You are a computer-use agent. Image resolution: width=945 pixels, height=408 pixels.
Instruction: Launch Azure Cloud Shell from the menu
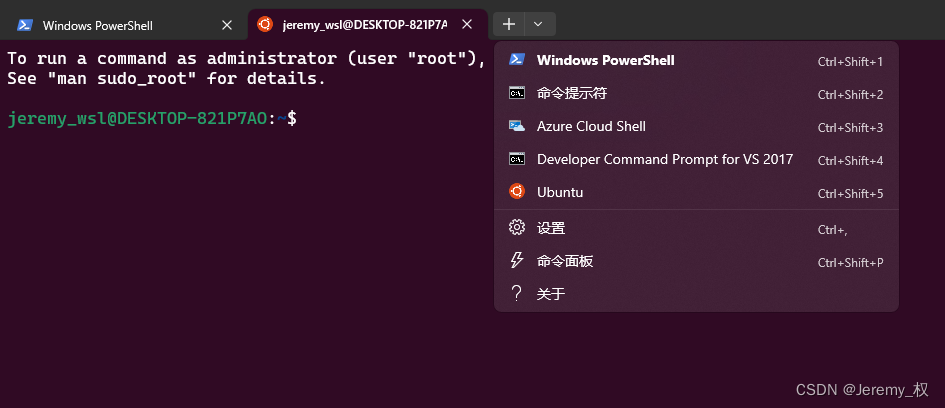(696, 127)
